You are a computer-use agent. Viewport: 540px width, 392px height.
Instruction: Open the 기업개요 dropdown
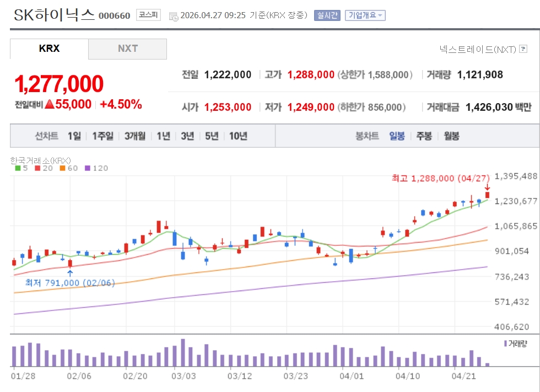pos(365,15)
